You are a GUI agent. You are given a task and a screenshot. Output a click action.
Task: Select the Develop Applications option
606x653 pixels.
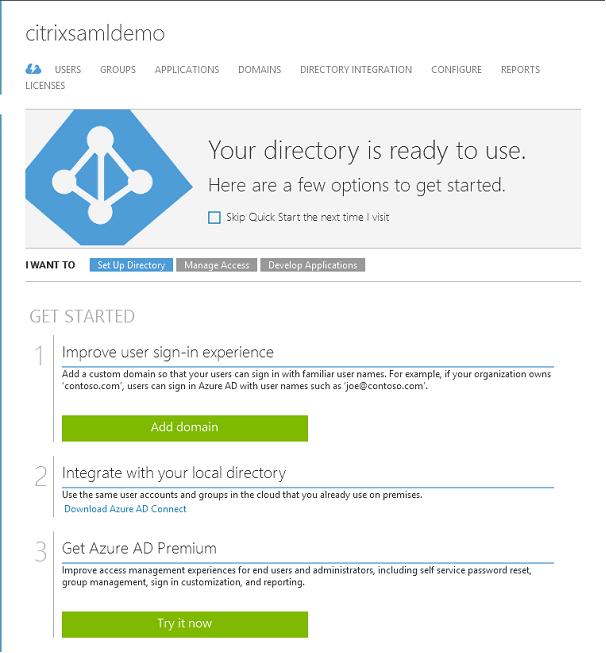[313, 265]
